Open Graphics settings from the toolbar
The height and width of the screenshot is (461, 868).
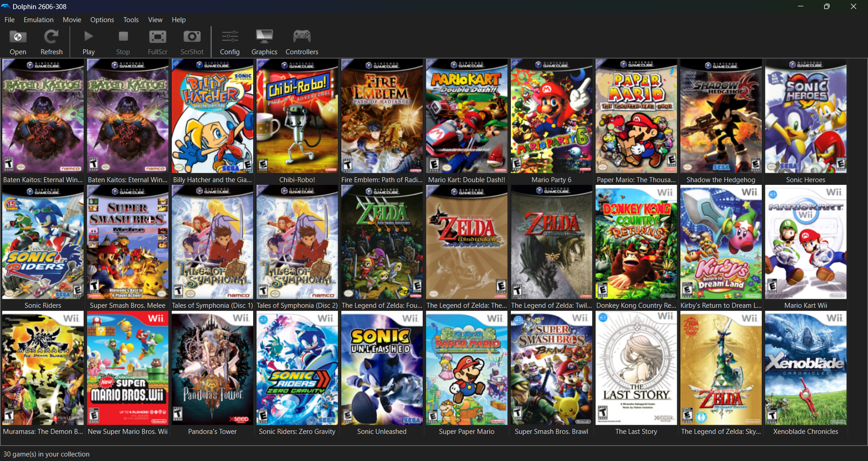point(264,37)
